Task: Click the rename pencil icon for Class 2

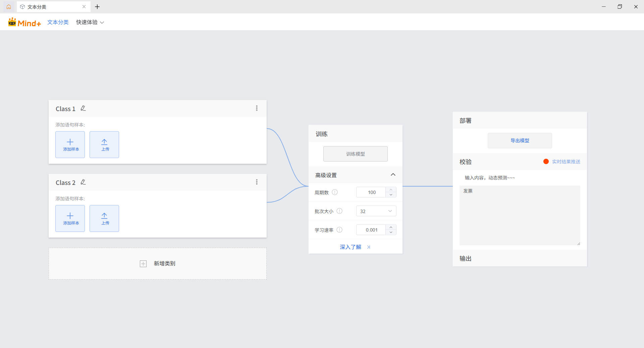Action: pos(83,182)
